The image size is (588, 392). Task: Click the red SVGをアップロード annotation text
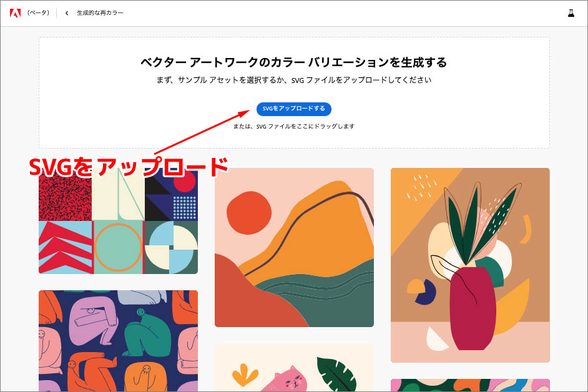click(128, 166)
